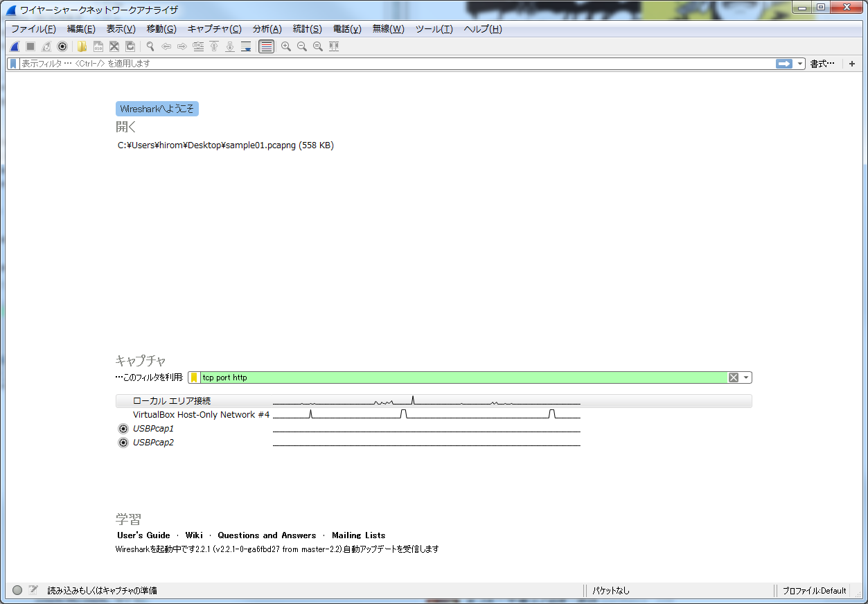Screen dimensions: 868x604
Task: Add a display filter button with plus
Action: pos(852,64)
